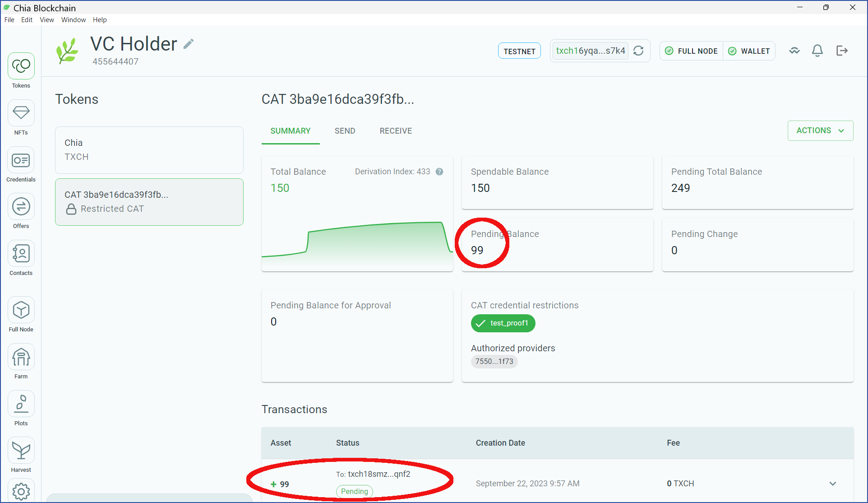The image size is (868, 503).
Task: Open the Plots sidebar section
Action: click(x=21, y=409)
